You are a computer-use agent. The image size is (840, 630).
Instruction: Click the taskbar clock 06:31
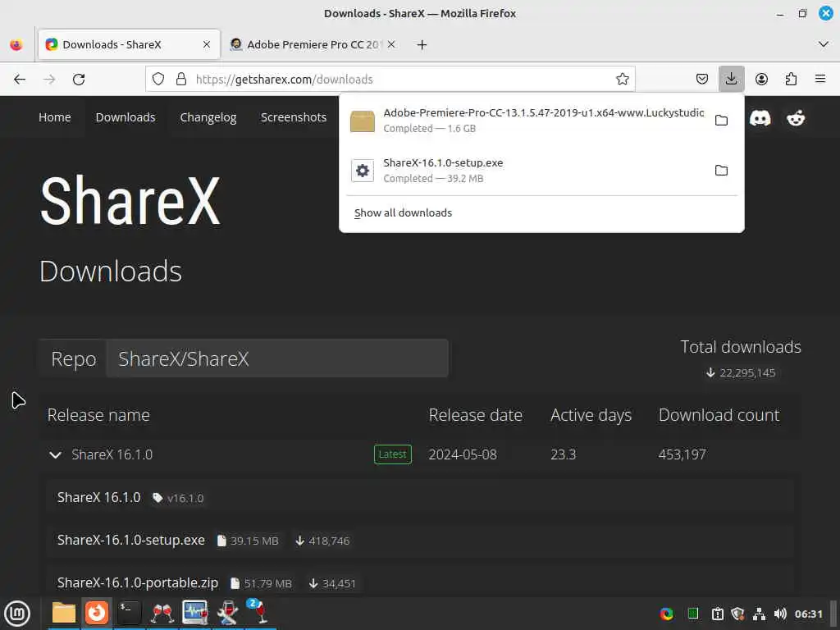click(808, 614)
